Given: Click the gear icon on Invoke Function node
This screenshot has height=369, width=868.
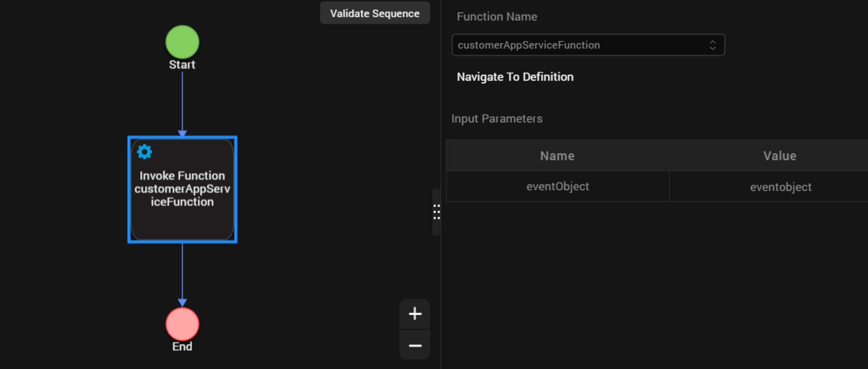Looking at the screenshot, I should pos(144,152).
